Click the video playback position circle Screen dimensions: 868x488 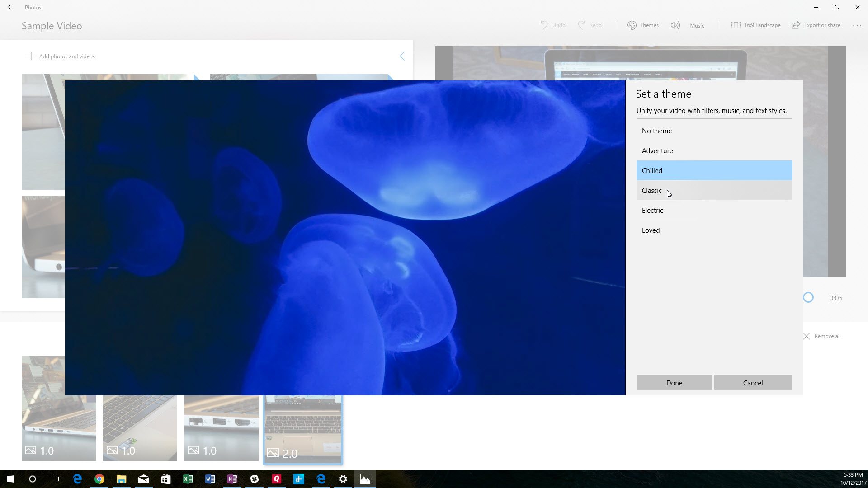tap(808, 298)
